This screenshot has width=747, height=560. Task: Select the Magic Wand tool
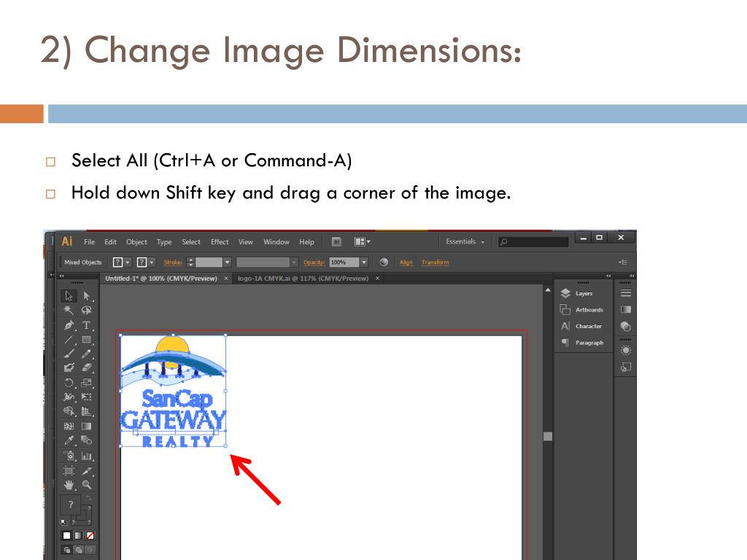click(69, 311)
